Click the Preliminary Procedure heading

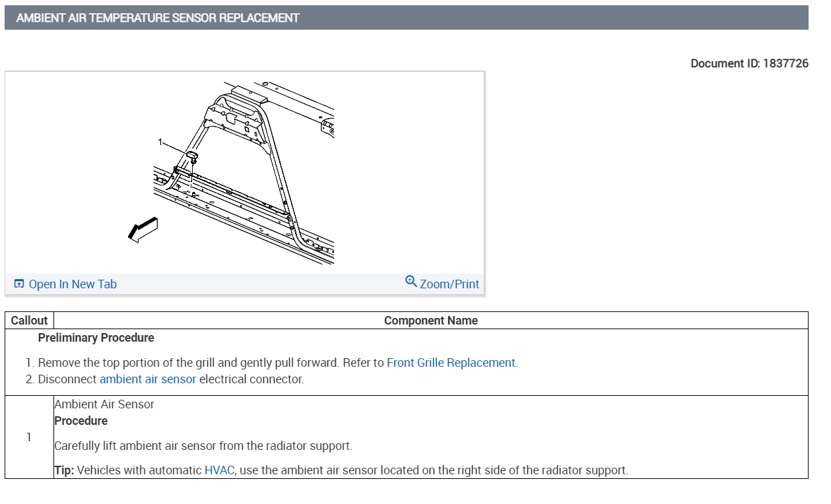[96, 338]
